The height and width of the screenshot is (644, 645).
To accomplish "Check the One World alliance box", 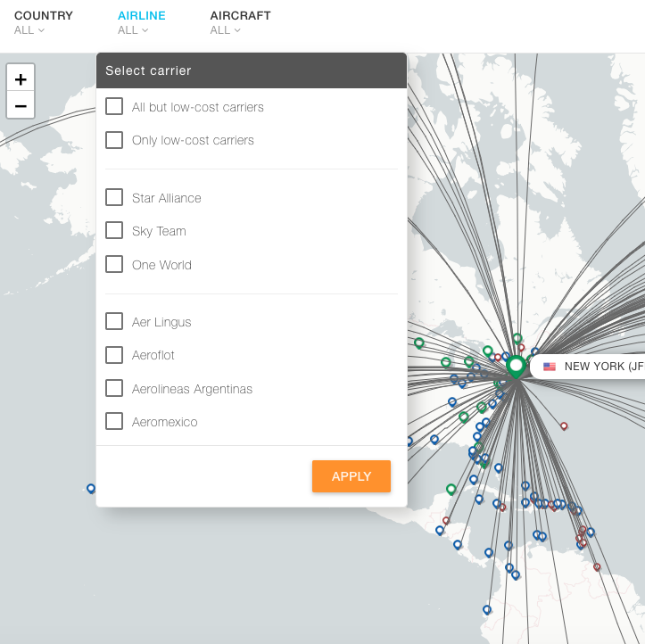I will (x=114, y=264).
